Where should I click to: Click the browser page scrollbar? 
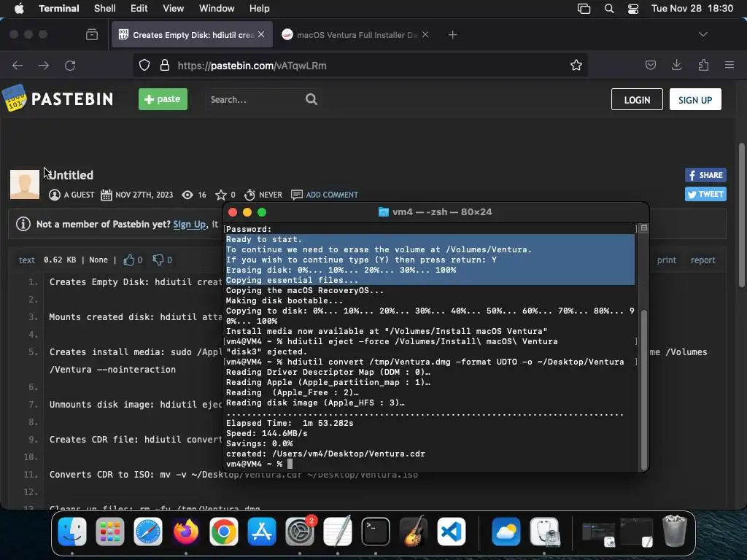(742, 215)
